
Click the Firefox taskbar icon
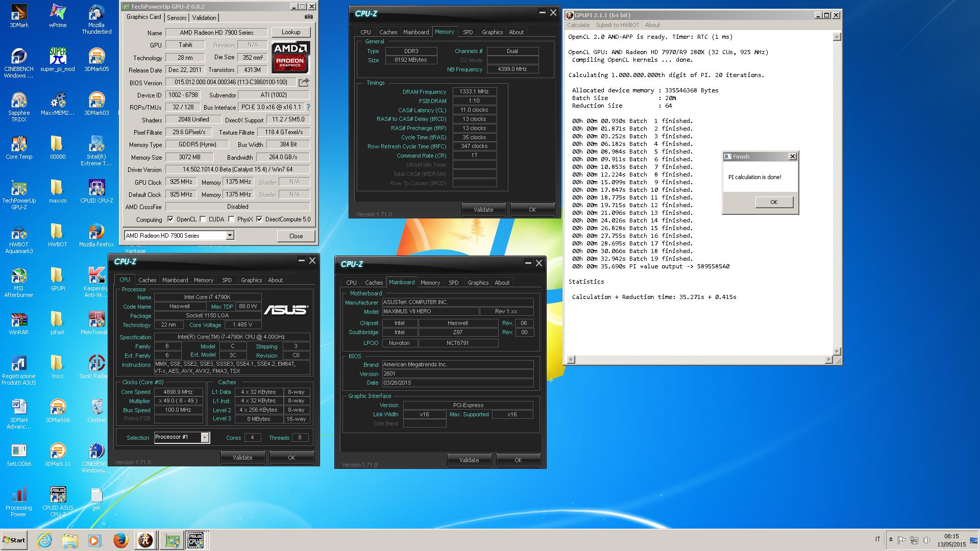120,540
